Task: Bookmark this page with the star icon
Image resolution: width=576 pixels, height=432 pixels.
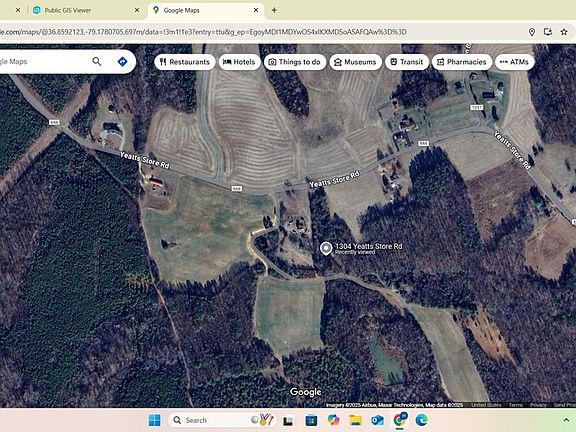Action: pyautogui.click(x=564, y=32)
